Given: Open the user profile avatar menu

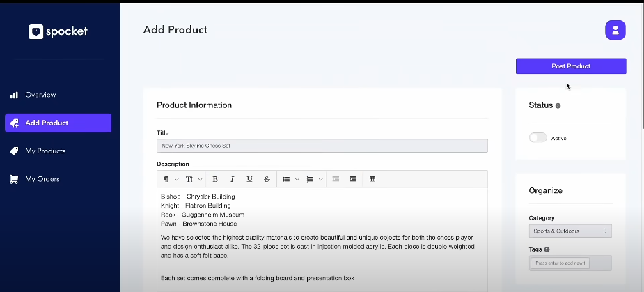Looking at the screenshot, I should coord(615,30).
